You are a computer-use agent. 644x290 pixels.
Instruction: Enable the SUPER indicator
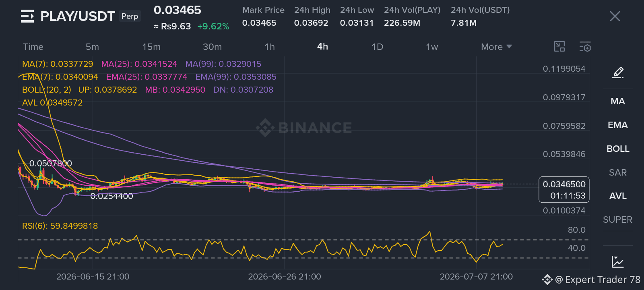click(618, 220)
